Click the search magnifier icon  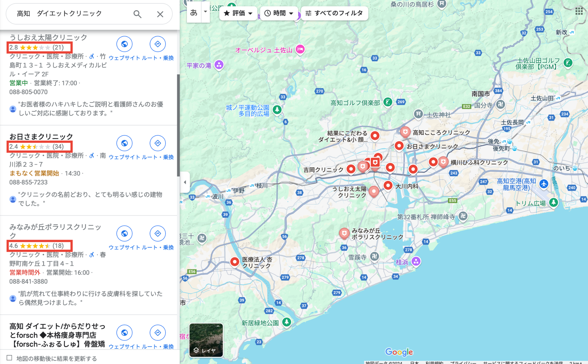137,14
